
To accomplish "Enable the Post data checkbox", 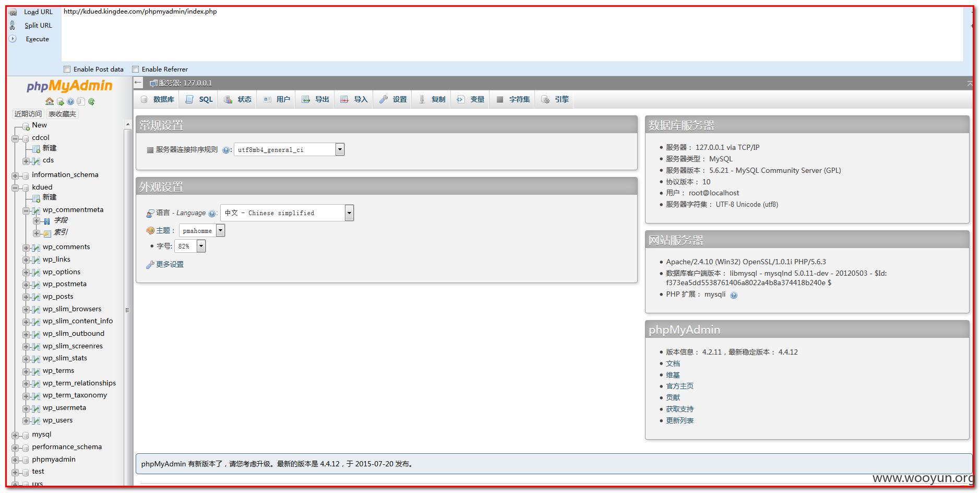I will point(67,69).
